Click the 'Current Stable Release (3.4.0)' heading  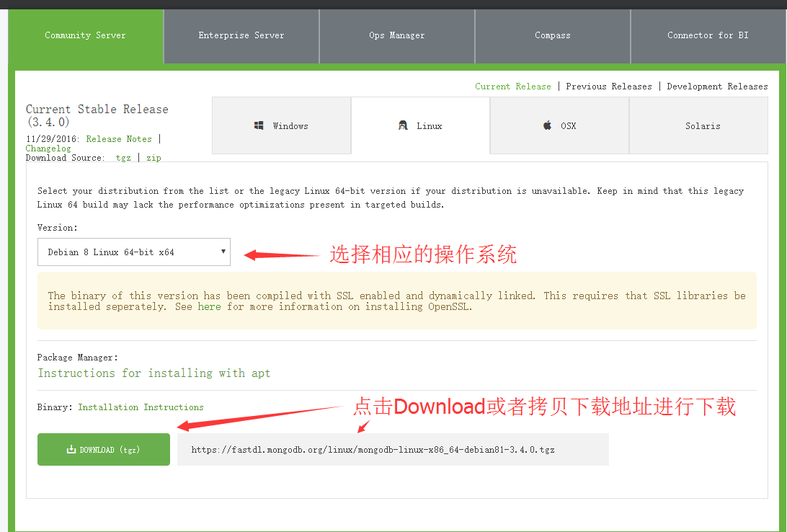pyautogui.click(x=97, y=115)
